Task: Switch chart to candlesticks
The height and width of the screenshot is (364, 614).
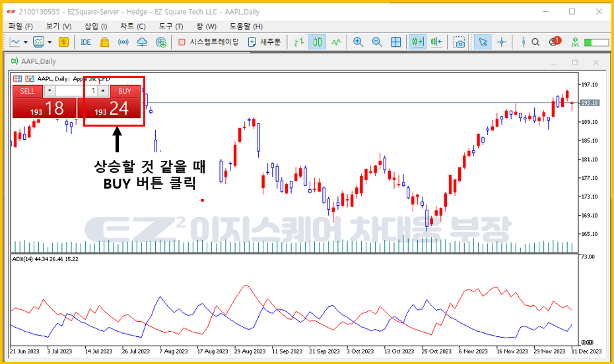Action: click(x=317, y=42)
